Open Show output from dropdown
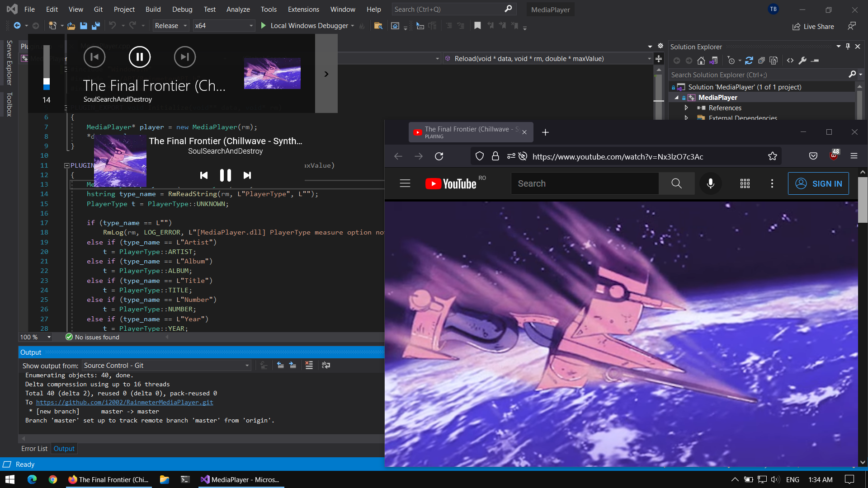 tap(166, 365)
